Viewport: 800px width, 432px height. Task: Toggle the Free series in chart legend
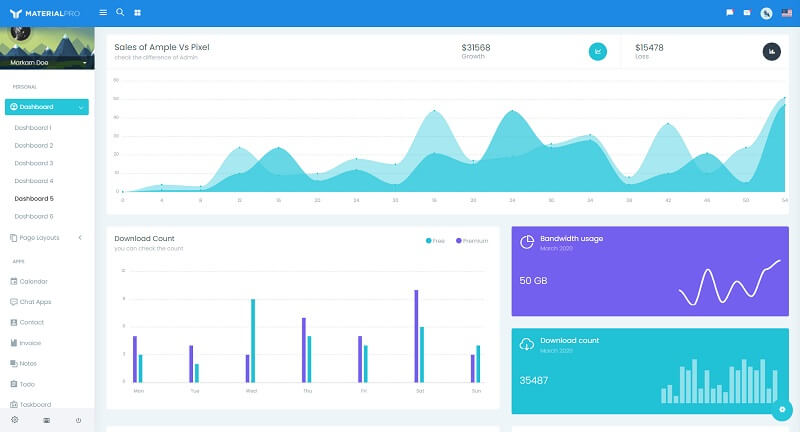[435, 241]
